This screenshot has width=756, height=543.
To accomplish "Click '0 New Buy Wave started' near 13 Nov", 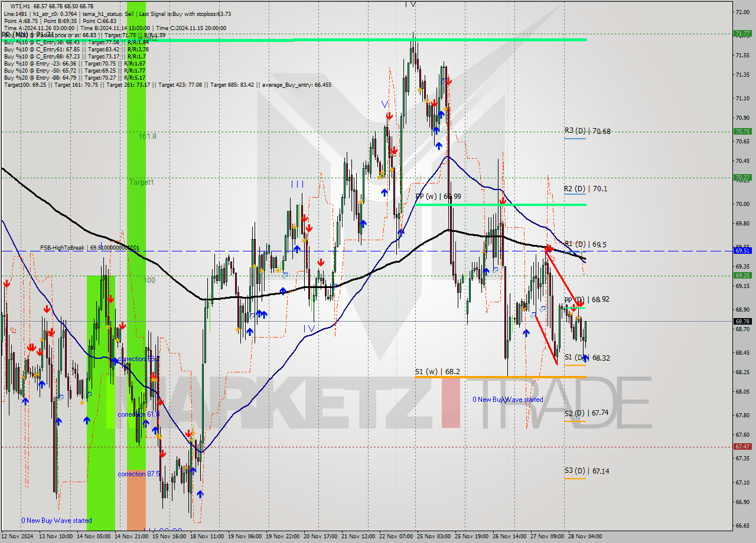I will (x=57, y=521).
